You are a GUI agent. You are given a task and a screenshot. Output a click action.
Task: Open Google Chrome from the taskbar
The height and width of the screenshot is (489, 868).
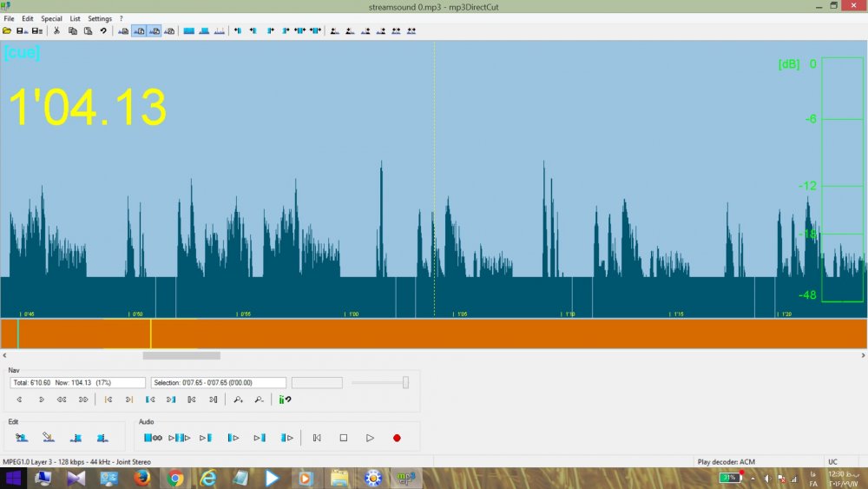tap(175, 478)
